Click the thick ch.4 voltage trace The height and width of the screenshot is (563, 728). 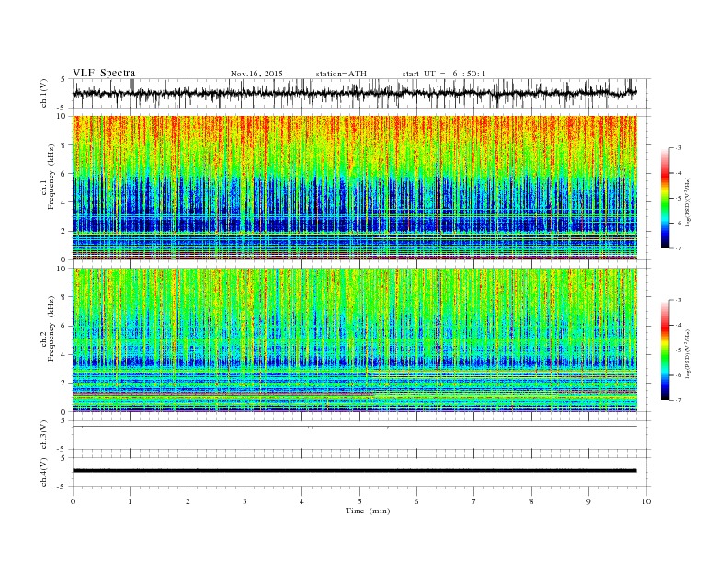(354, 471)
